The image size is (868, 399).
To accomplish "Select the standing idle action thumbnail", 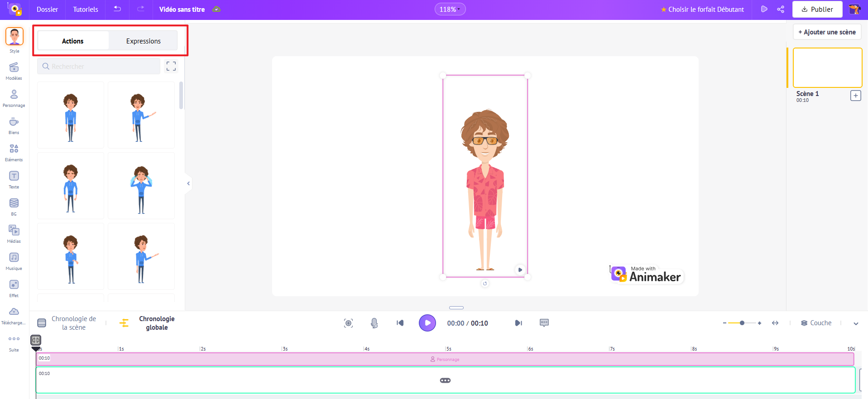I will click(x=71, y=115).
